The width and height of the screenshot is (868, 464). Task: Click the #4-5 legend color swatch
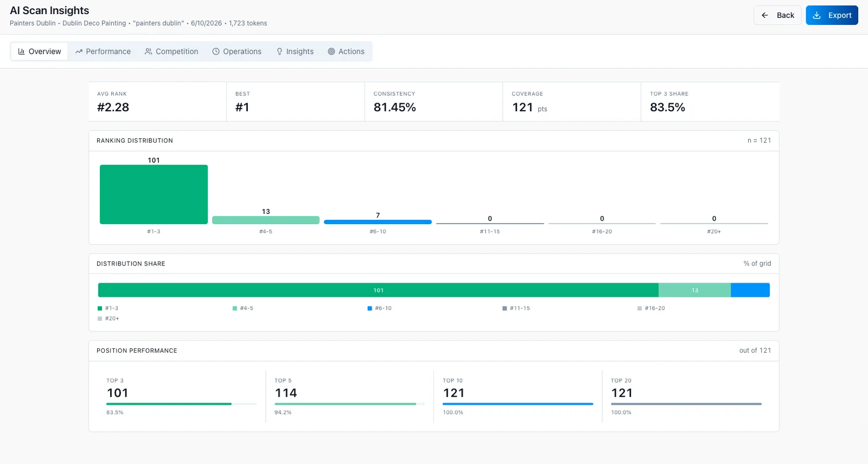[235, 308]
